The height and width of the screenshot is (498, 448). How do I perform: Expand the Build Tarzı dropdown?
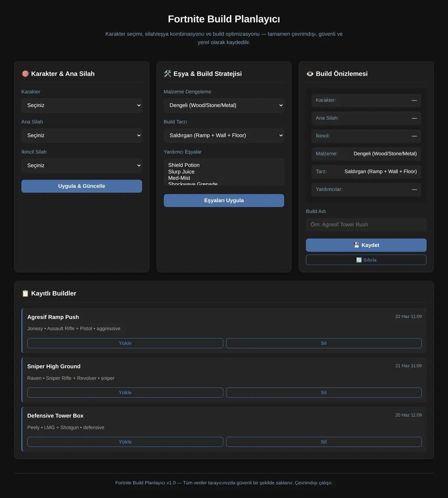[x=224, y=135]
